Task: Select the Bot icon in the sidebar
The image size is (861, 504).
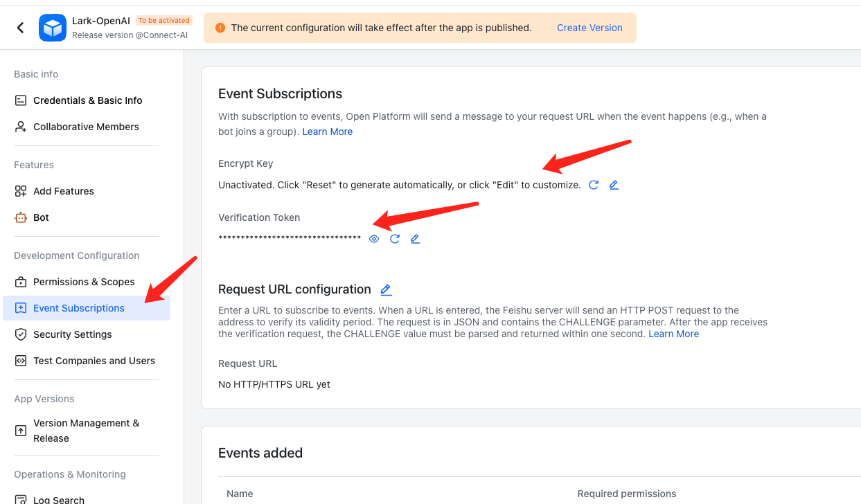Action: pos(21,217)
